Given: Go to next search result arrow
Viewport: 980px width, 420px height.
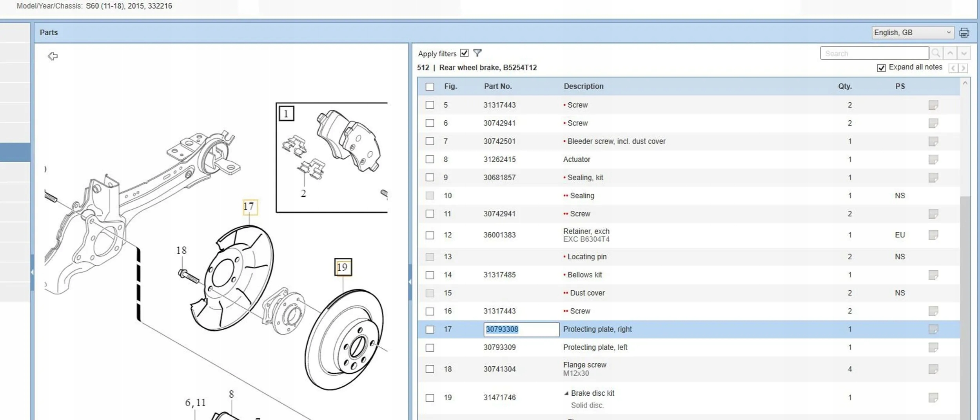Looking at the screenshot, I should tap(964, 53).
